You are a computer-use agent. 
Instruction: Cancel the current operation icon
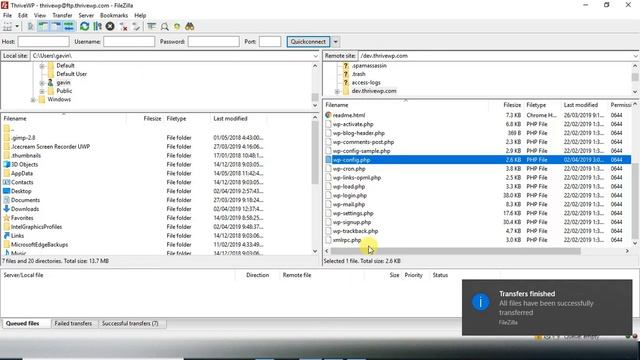click(110, 27)
